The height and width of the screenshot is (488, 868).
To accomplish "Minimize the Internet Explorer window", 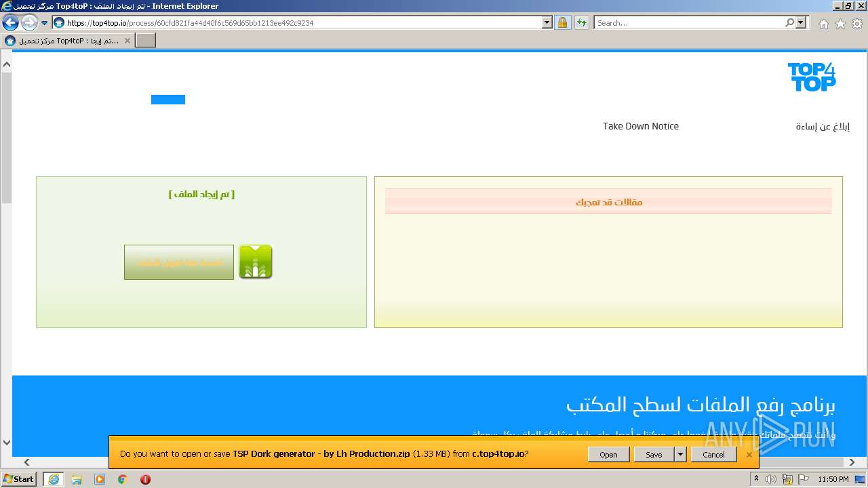I will click(837, 5).
